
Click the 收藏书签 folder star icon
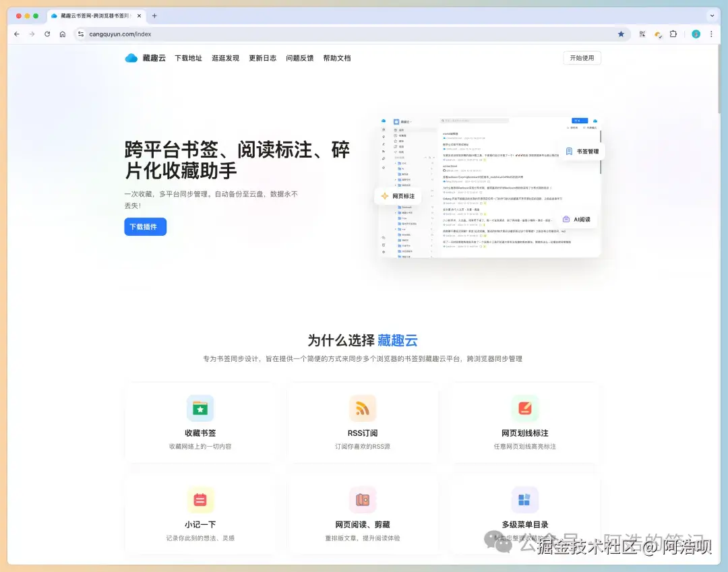[x=200, y=408]
